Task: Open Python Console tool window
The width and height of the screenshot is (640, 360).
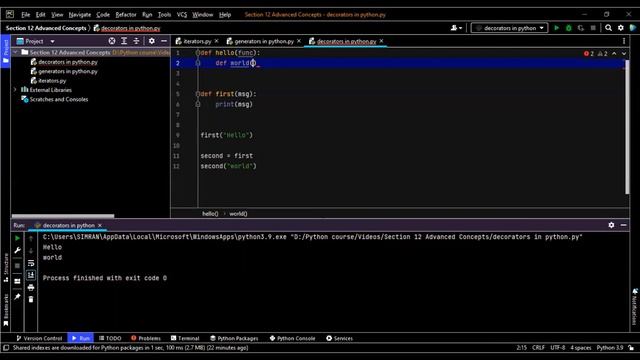Action: (292, 338)
